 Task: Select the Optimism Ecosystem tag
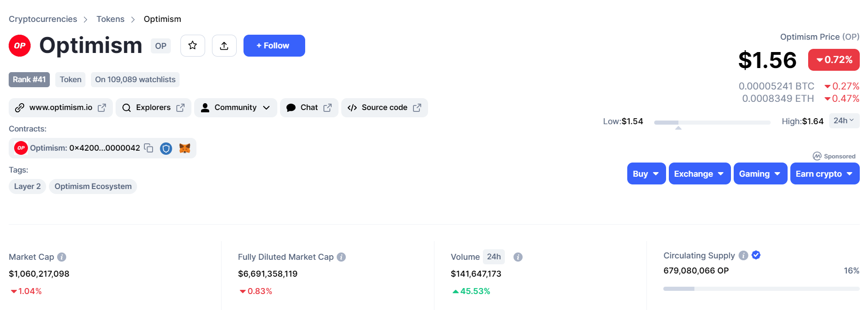93,186
